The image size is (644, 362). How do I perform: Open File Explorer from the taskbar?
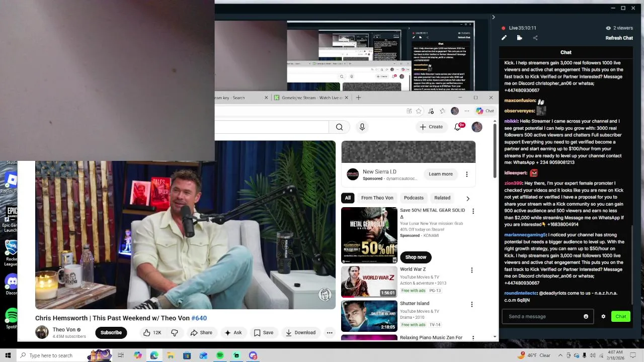click(171, 355)
